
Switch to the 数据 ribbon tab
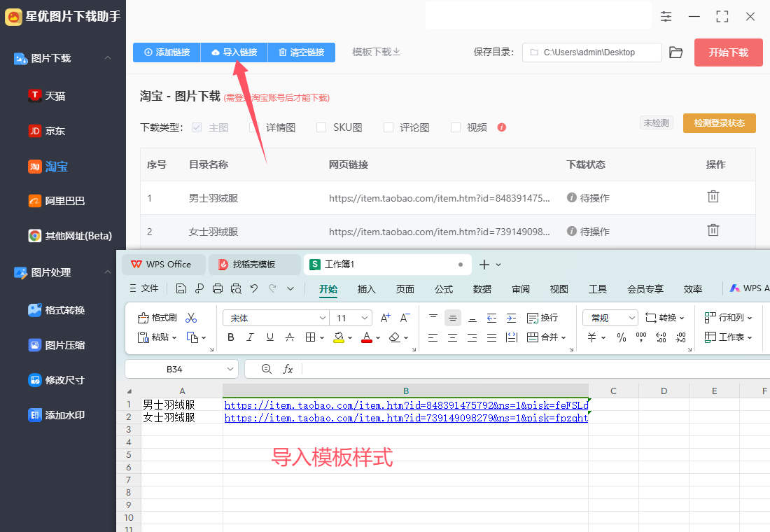click(x=482, y=289)
